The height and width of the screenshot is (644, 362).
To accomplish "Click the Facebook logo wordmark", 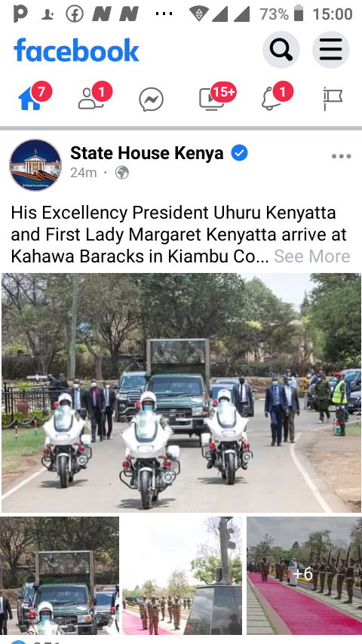I will tap(76, 51).
